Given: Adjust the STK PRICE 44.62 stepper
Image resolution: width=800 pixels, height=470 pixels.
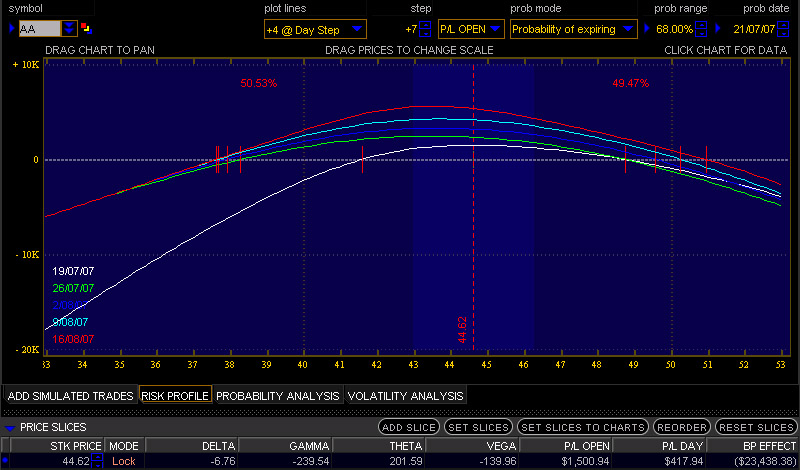Looking at the screenshot, I should tap(97, 461).
